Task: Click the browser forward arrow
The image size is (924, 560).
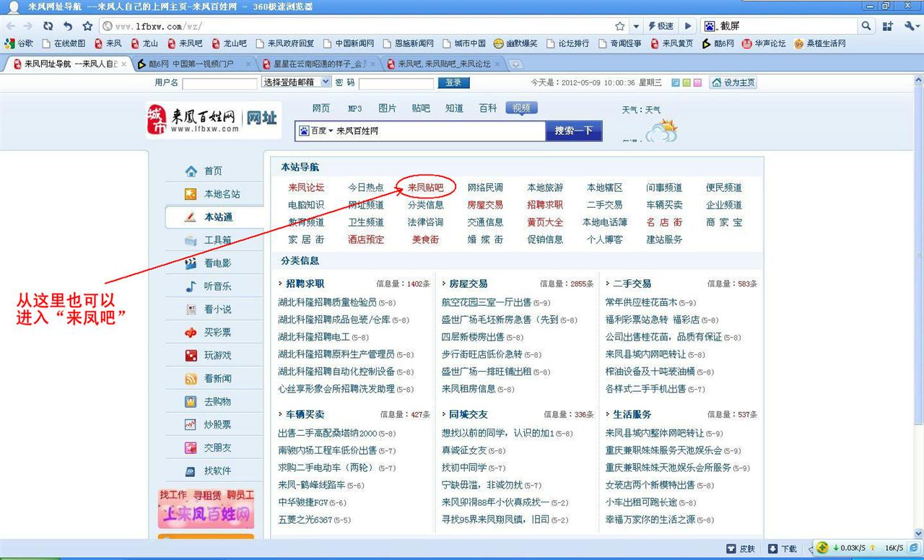Action: coord(28,26)
